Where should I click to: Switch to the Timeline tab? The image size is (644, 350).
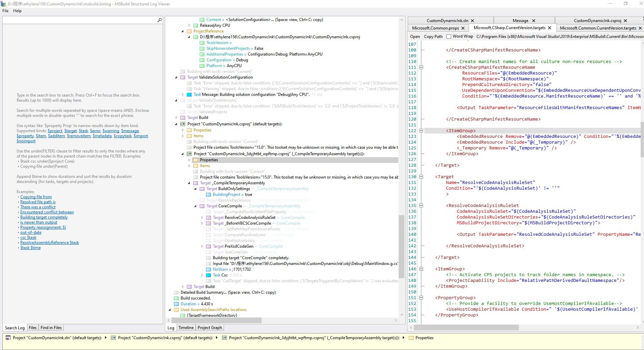pyautogui.click(x=186, y=328)
